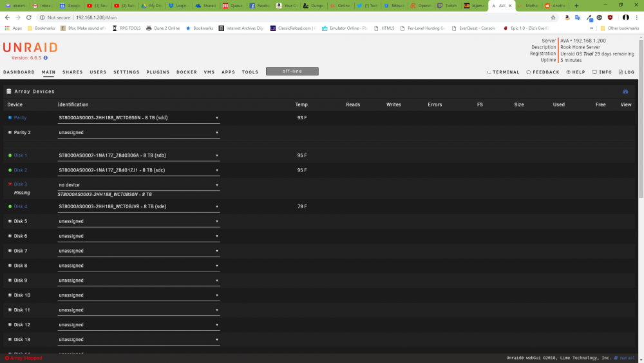
Task: Open the Users menu
Action: (x=98, y=72)
